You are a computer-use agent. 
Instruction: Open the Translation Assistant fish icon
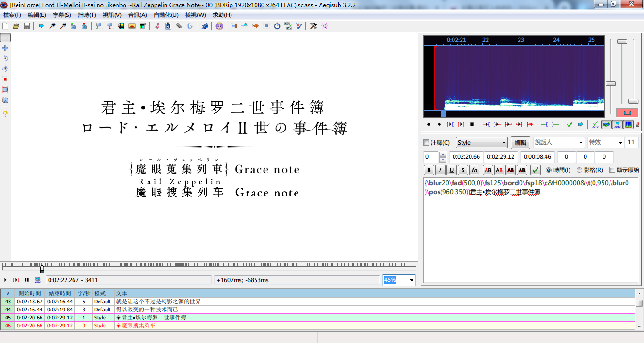[x=256, y=26]
